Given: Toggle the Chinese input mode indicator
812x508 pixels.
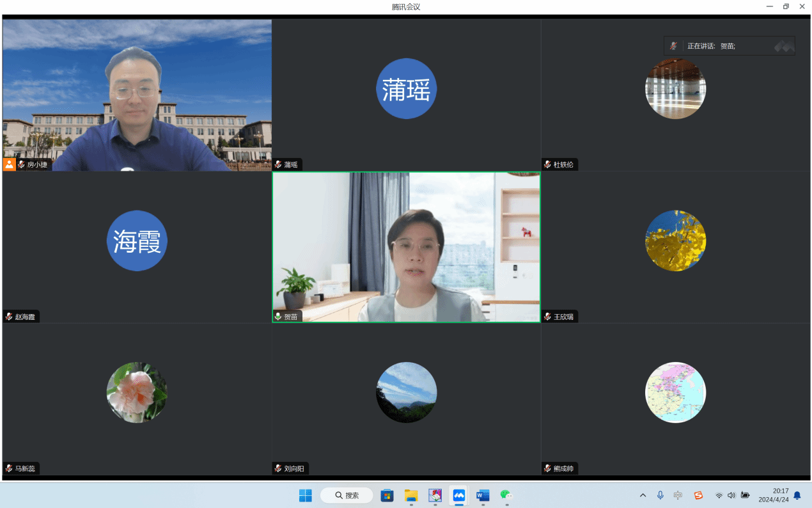Looking at the screenshot, I should [x=678, y=495].
